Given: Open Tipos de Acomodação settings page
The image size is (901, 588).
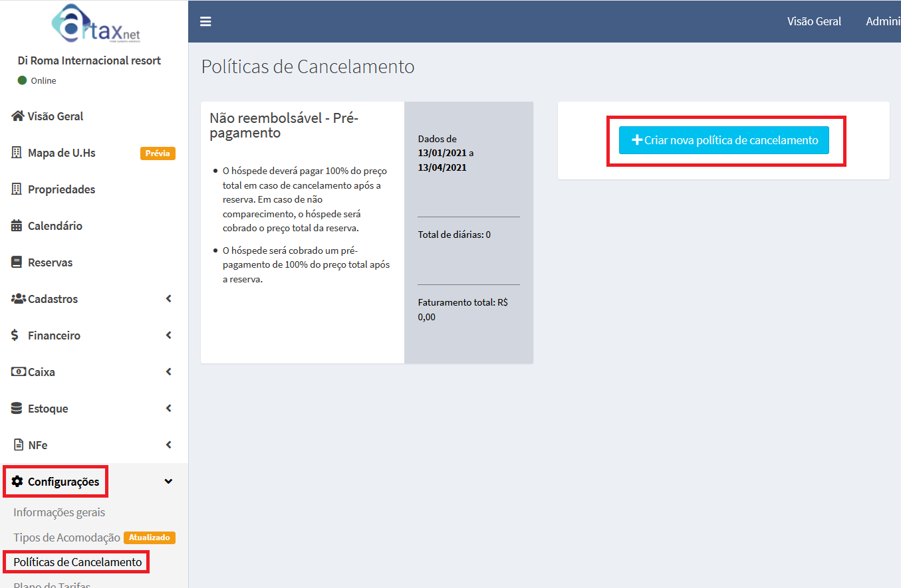Looking at the screenshot, I should pos(66,538).
